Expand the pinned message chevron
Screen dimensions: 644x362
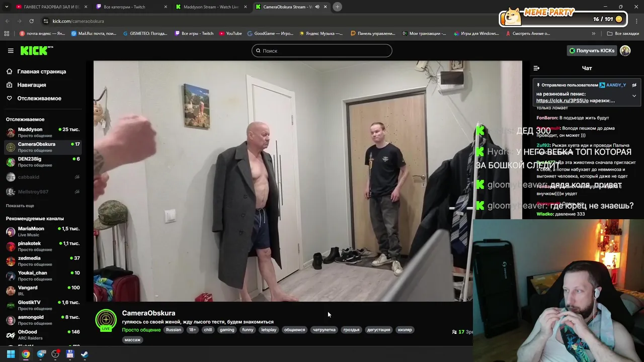(634, 96)
